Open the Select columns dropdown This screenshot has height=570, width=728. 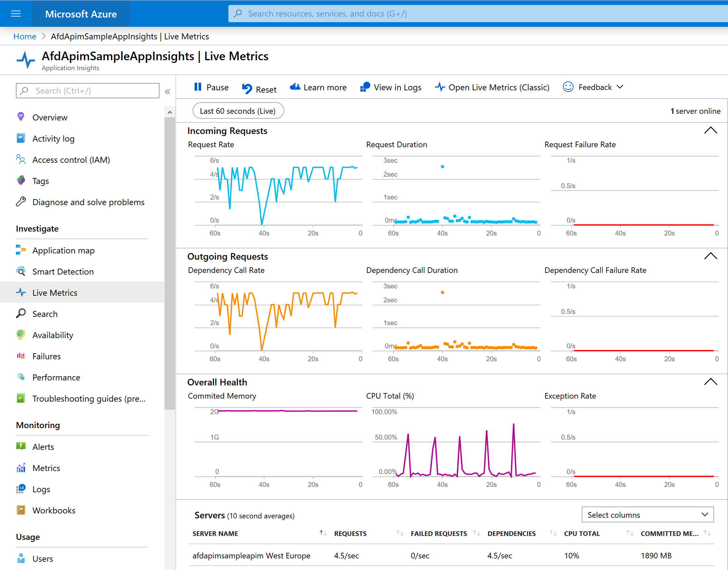647,515
